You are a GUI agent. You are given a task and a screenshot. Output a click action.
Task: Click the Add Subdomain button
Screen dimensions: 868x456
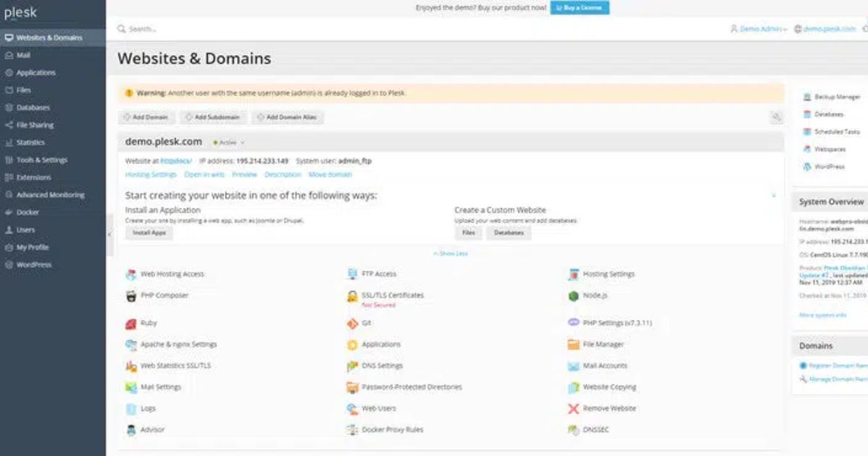pos(213,117)
